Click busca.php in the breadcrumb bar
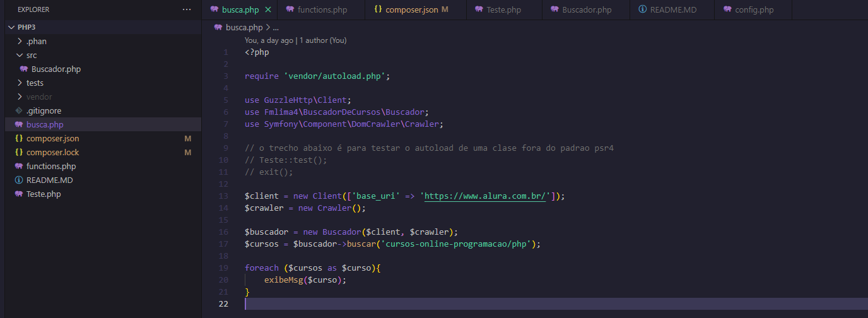The image size is (868, 318). pos(244,28)
